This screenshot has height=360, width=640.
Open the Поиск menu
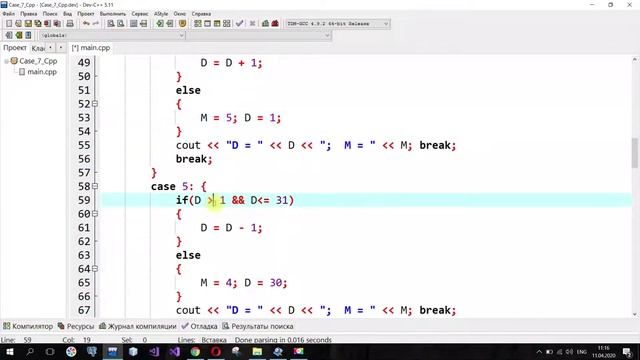tap(50, 14)
